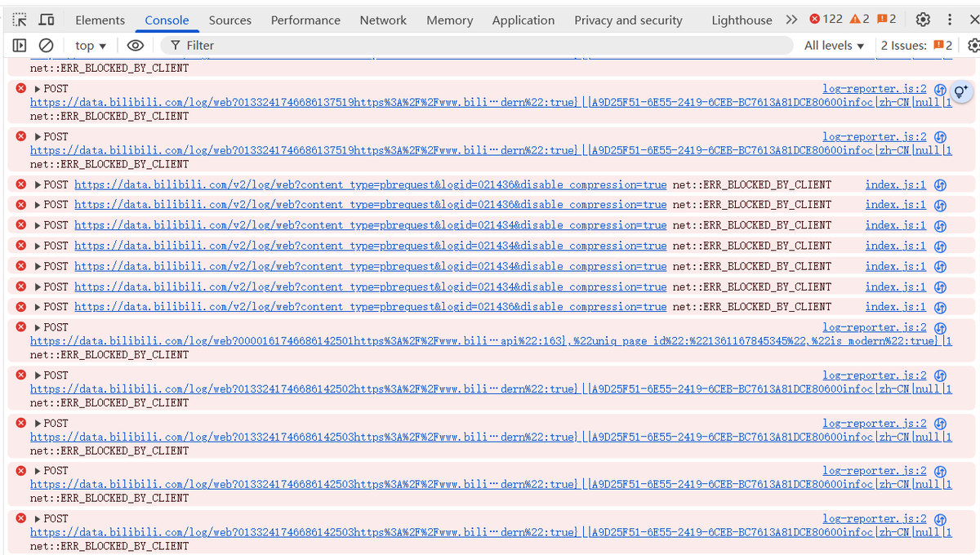Show more DevTools tabs with double chevron
This screenshot has width=980, height=555.
[x=791, y=20]
